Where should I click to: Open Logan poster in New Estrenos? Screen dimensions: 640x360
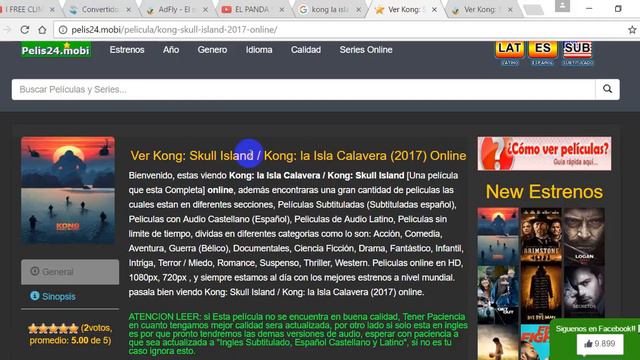pyautogui.click(x=584, y=236)
